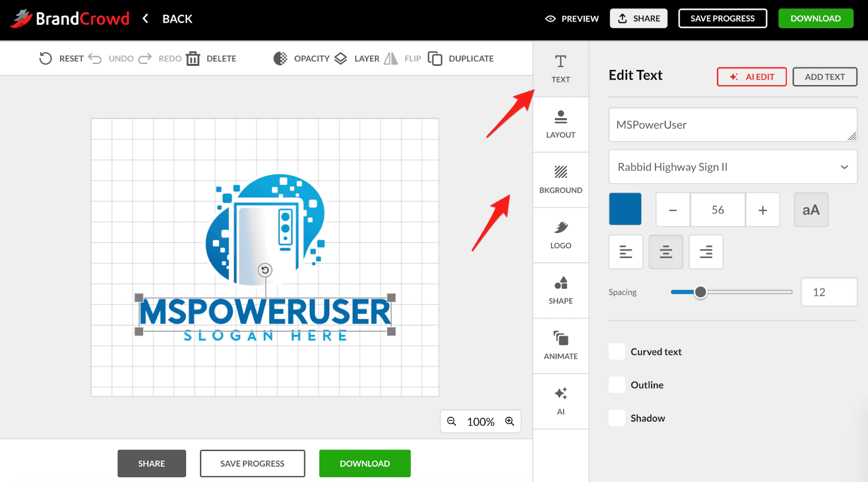Viewport: 868px width, 482px height.
Task: Click SAVE PROGRESS in the top bar
Action: (723, 18)
